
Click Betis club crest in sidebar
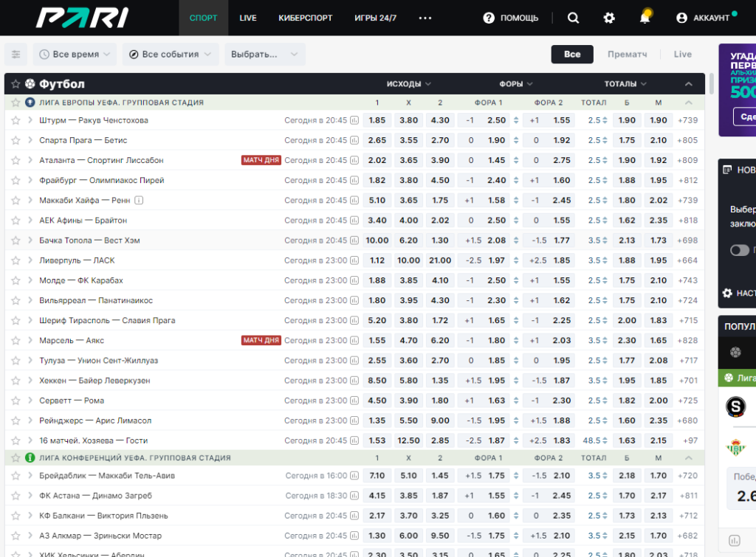(x=736, y=448)
